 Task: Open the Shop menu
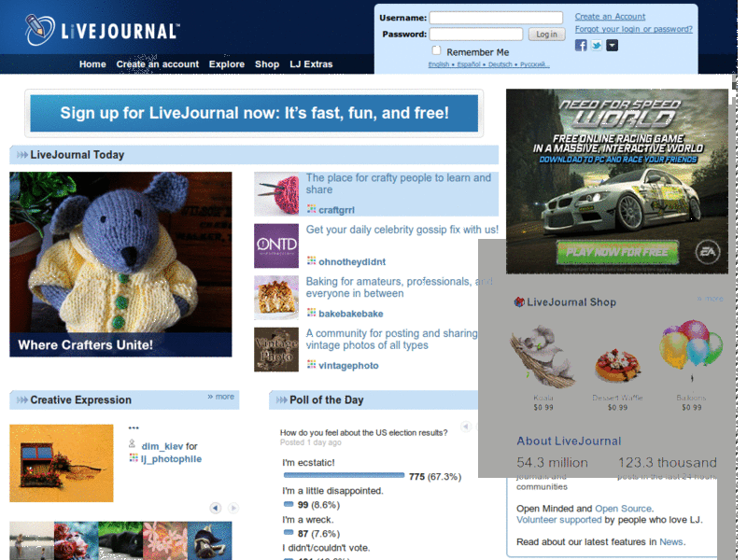pyautogui.click(x=267, y=64)
